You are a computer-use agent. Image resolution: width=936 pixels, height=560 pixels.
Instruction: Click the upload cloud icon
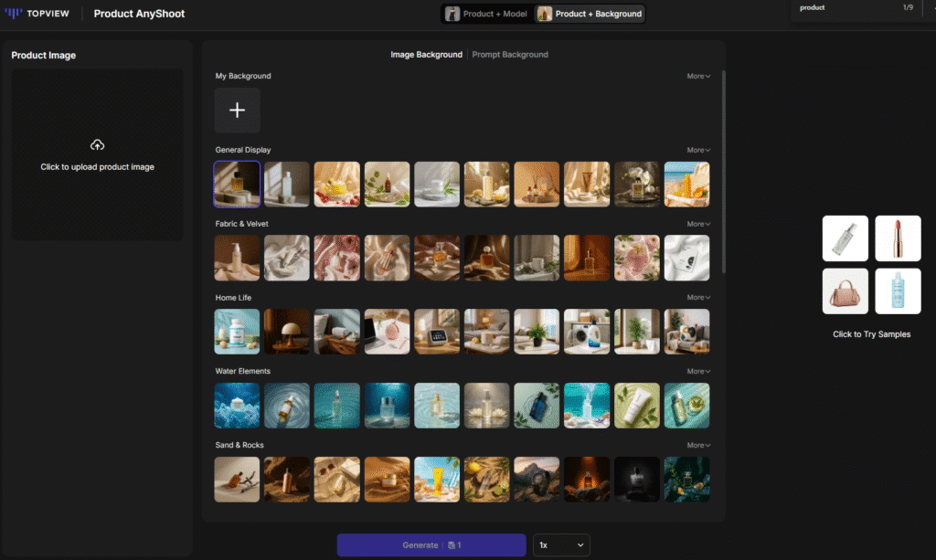(98, 145)
